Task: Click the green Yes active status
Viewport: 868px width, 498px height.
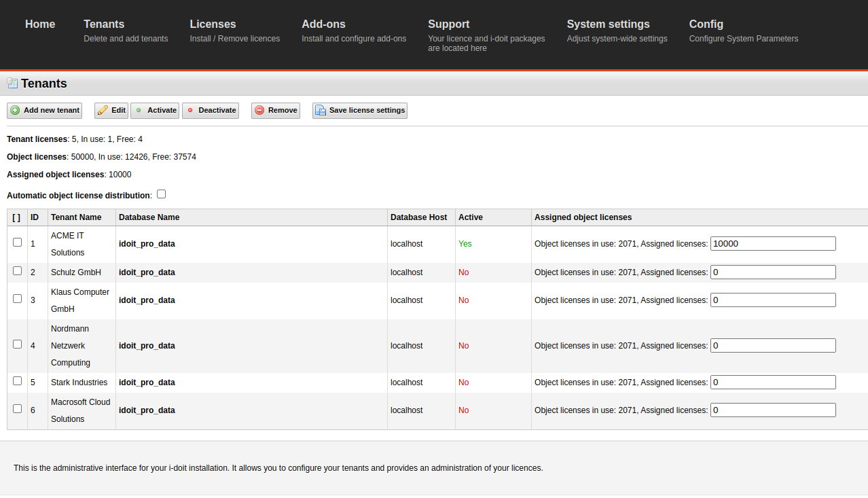Action: coord(465,244)
